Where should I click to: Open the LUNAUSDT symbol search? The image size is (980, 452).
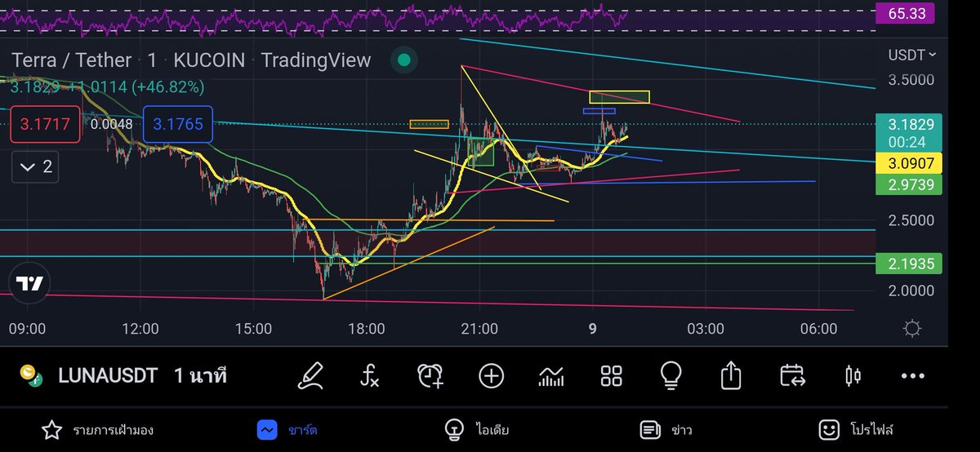pyautogui.click(x=109, y=376)
